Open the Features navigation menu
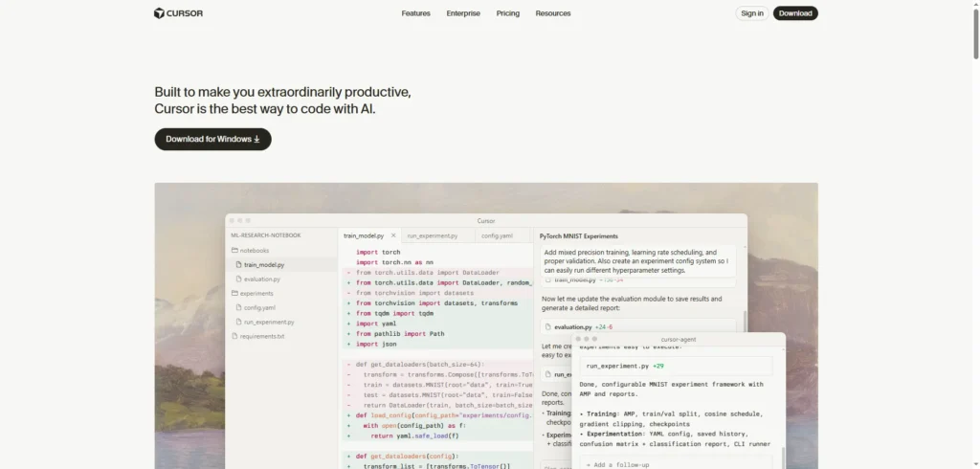The image size is (980, 469). [415, 13]
